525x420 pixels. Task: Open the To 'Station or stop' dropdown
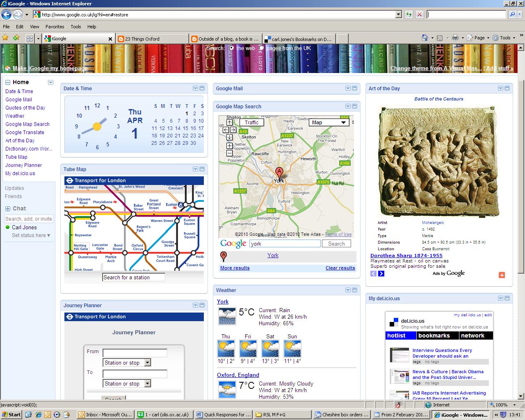[127, 383]
